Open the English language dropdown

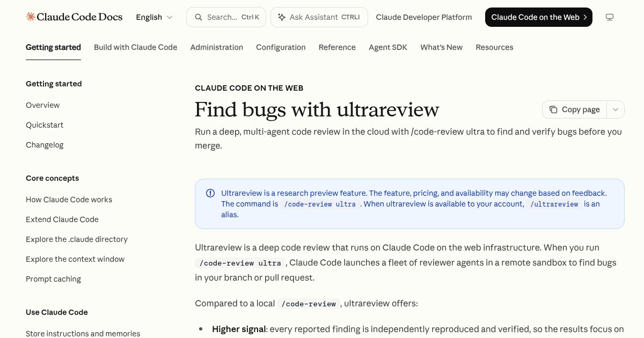(x=155, y=17)
